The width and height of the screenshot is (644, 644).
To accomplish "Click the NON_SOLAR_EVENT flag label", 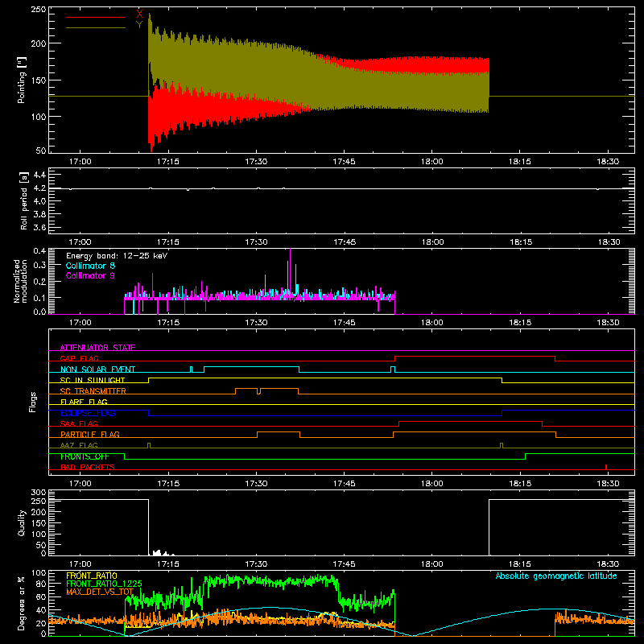I will (x=97, y=369).
